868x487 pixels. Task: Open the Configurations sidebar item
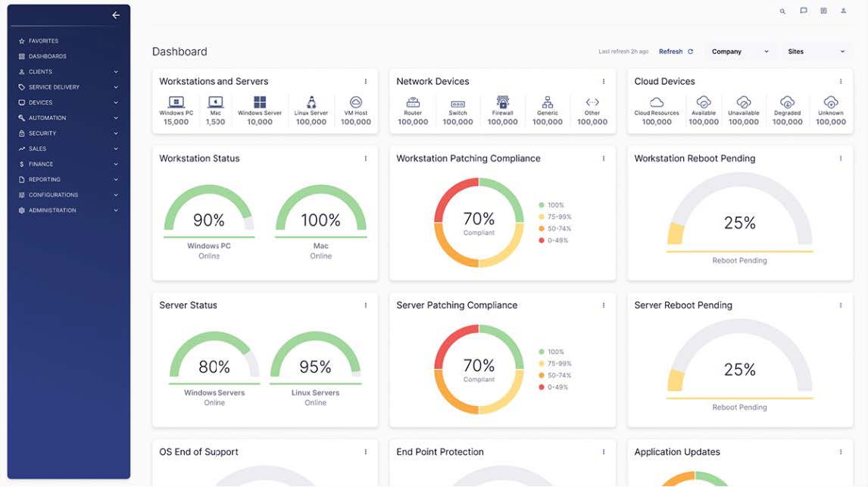[x=69, y=195]
